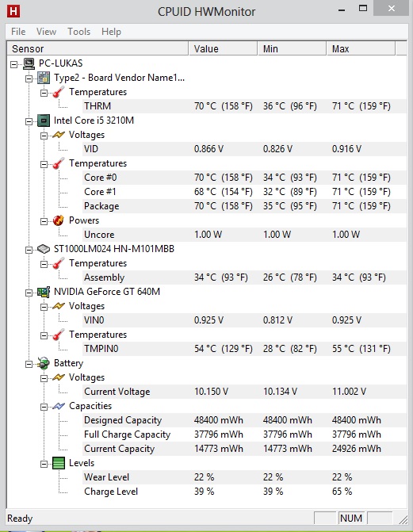413x532 pixels.
Task: Open the File menu
Action: click(18, 32)
